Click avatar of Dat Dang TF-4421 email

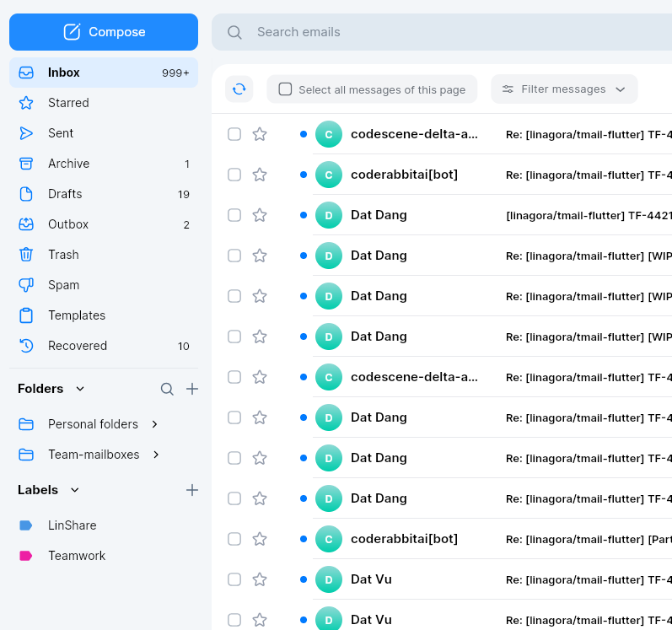pos(329,215)
